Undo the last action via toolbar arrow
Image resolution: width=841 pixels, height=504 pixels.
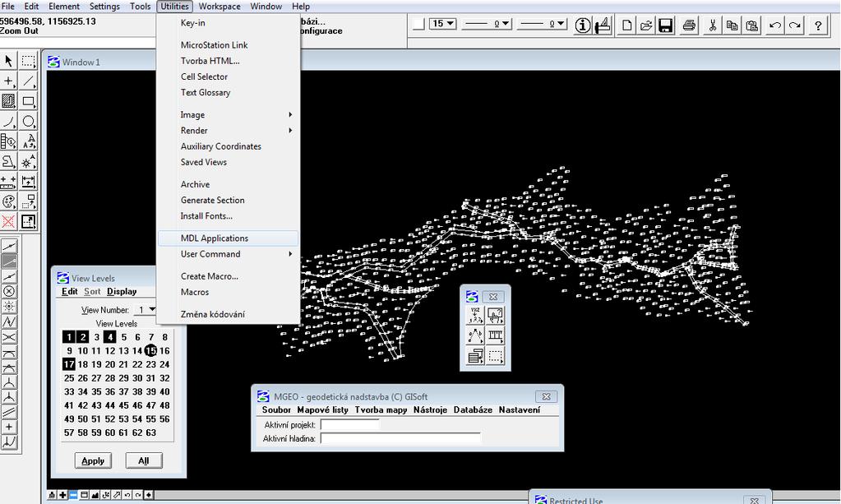pos(775,25)
